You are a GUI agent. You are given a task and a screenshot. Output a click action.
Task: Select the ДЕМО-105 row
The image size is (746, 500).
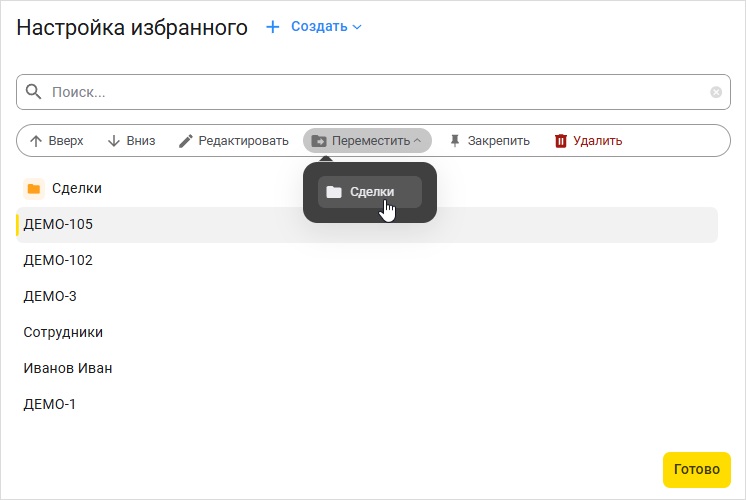(x=367, y=225)
